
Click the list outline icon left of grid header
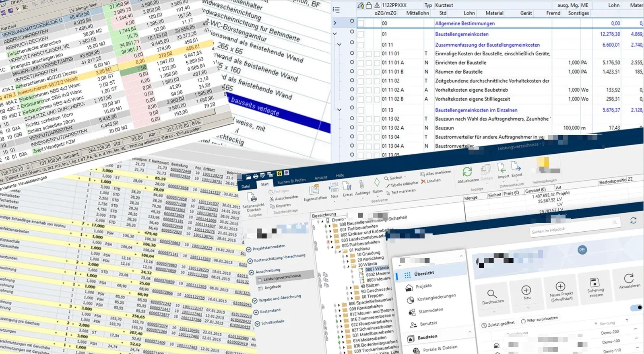click(336, 10)
